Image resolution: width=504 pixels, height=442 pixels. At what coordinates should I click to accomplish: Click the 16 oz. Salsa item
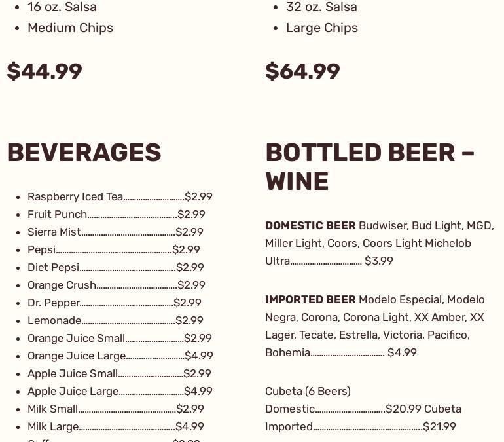click(x=62, y=7)
